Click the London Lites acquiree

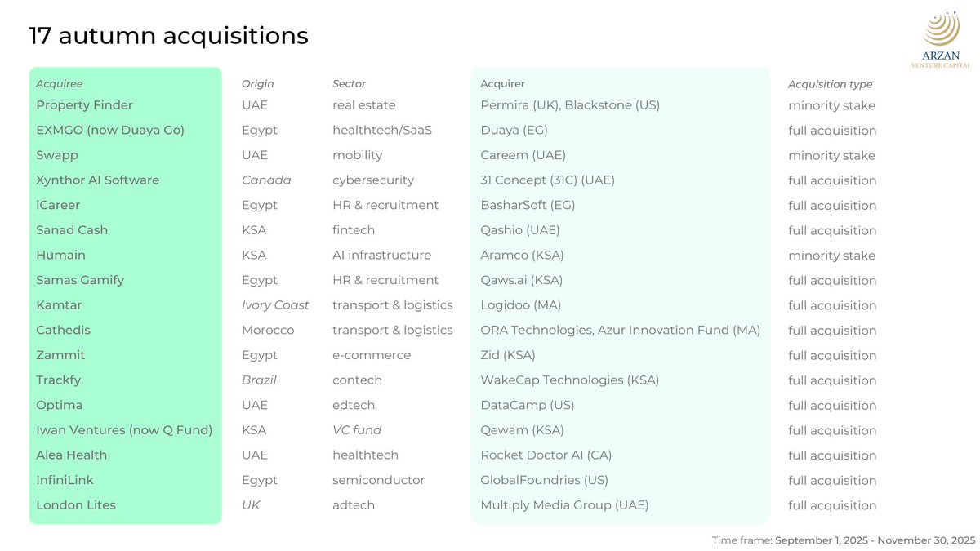tap(76, 505)
